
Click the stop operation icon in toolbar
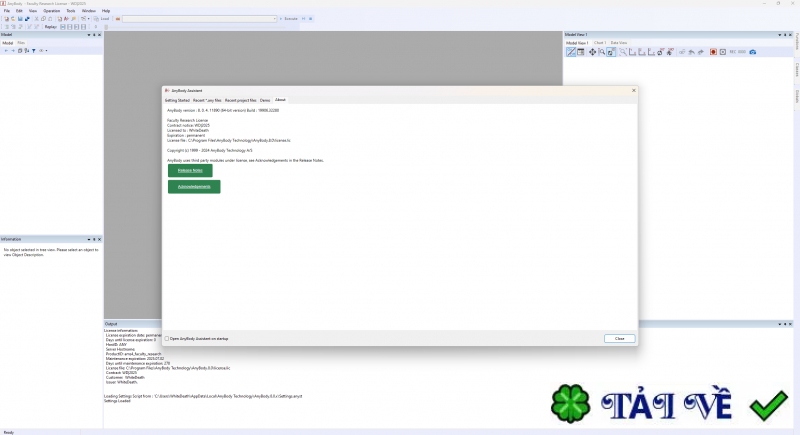click(x=311, y=19)
